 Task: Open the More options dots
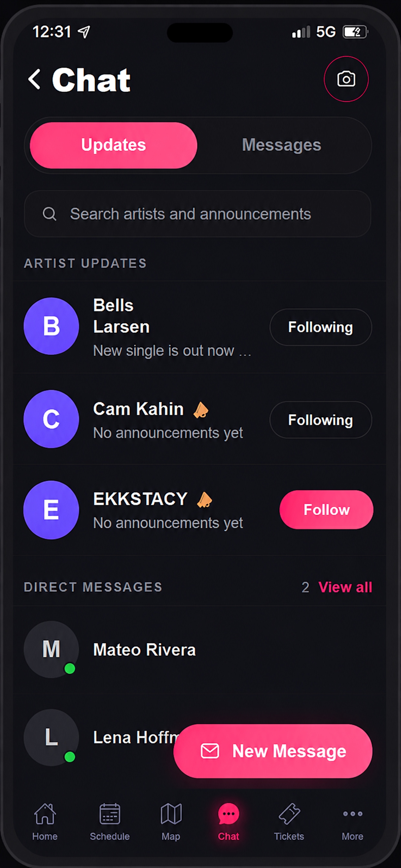click(x=353, y=813)
